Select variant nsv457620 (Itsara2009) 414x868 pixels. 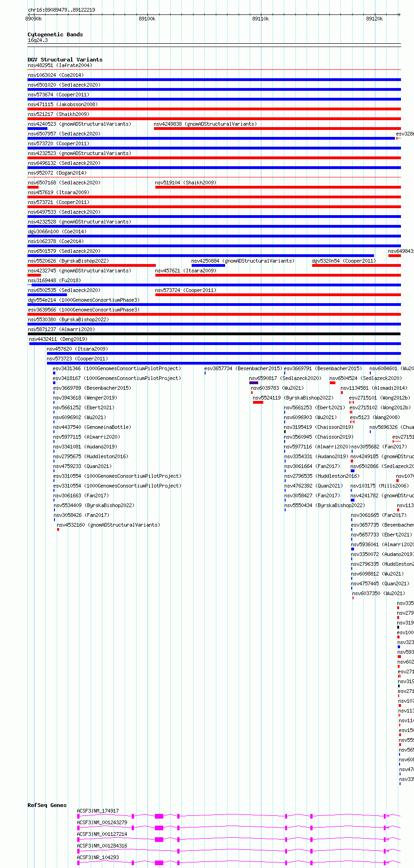click(x=77, y=349)
